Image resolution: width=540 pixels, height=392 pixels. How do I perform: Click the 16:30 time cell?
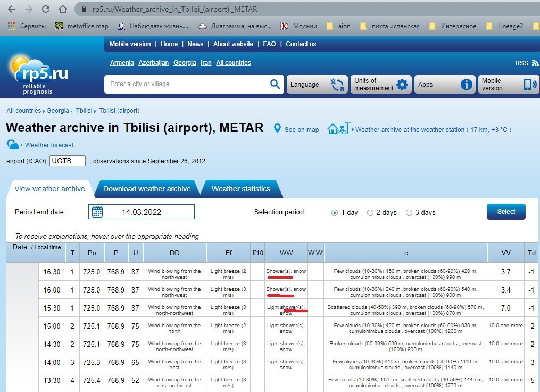pos(52,272)
